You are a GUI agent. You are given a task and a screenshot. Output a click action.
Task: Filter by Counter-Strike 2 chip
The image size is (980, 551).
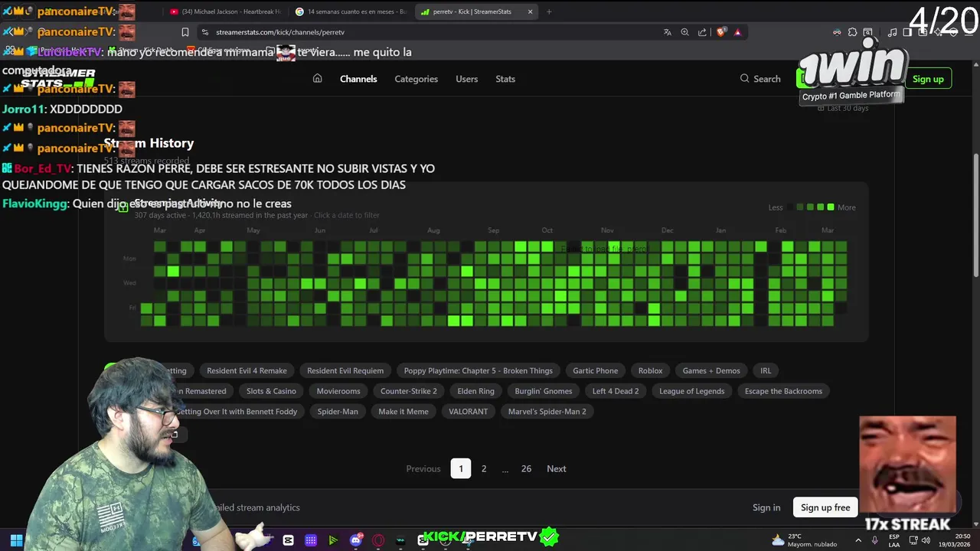[409, 391]
